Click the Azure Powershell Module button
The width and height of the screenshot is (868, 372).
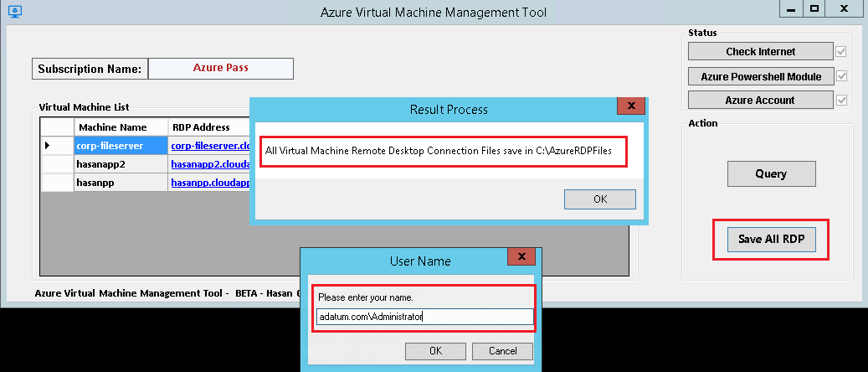click(x=760, y=76)
